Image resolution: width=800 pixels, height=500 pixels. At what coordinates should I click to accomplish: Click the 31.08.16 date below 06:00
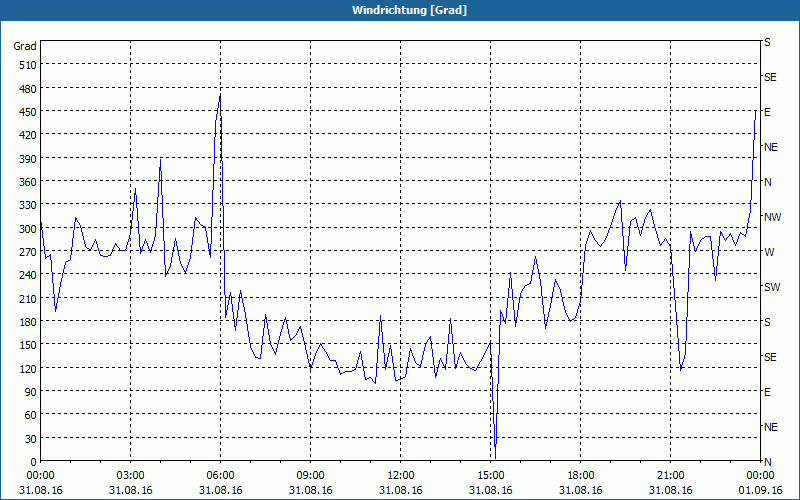pyautogui.click(x=220, y=490)
